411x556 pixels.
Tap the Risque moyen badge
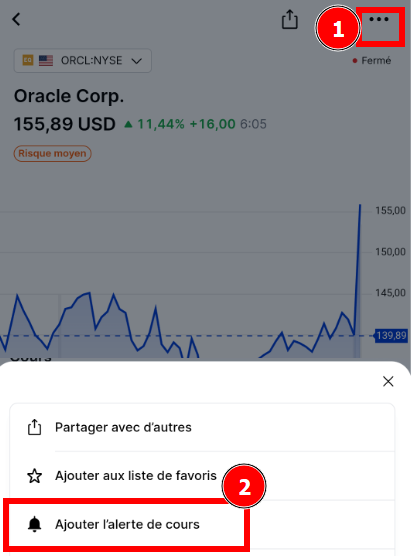[52, 154]
